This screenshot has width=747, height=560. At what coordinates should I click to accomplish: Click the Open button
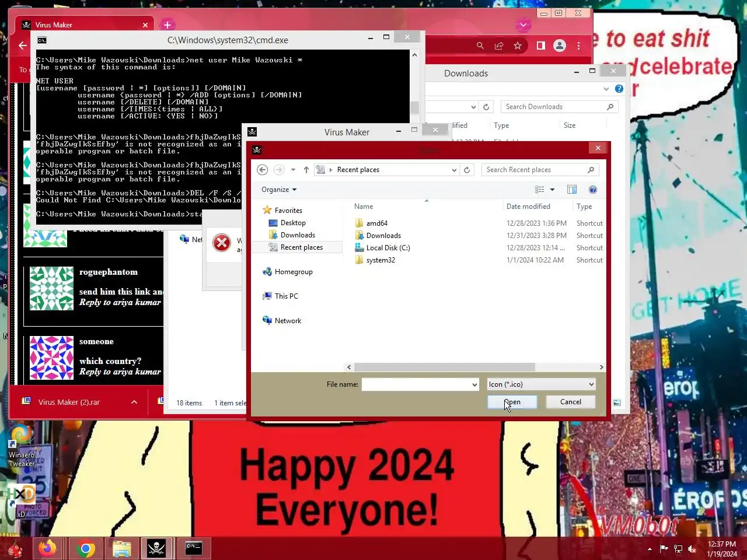click(512, 402)
